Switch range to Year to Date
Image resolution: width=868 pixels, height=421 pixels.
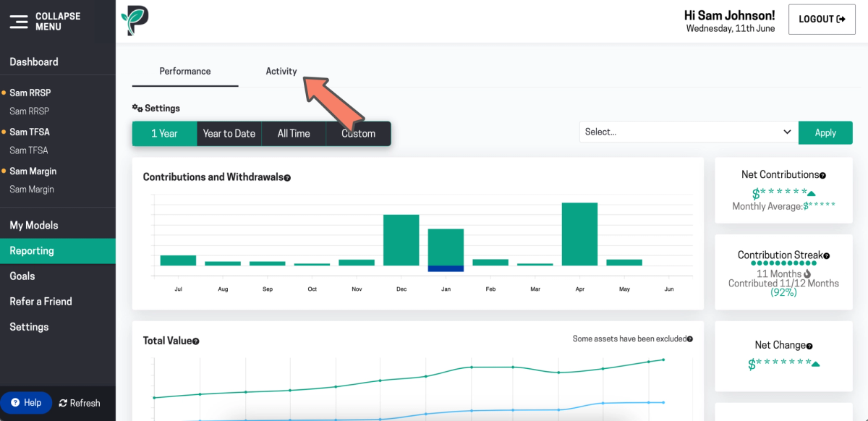[x=229, y=133]
